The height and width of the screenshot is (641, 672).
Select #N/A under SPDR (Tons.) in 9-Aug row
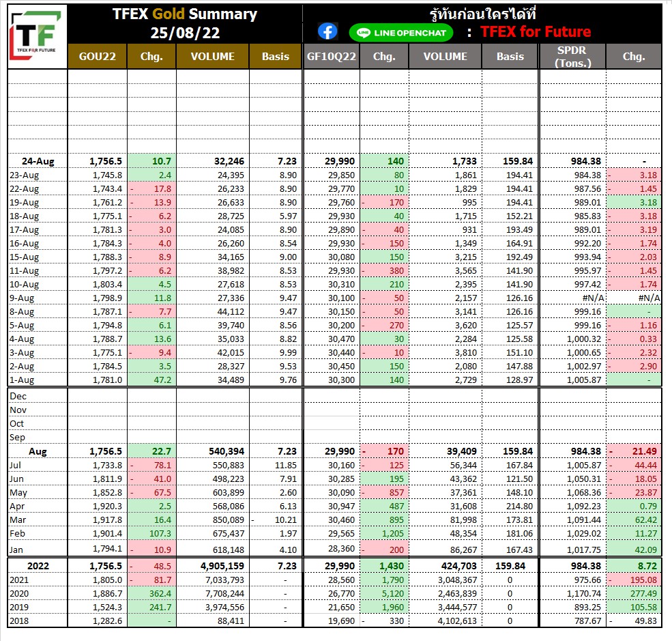tap(594, 298)
